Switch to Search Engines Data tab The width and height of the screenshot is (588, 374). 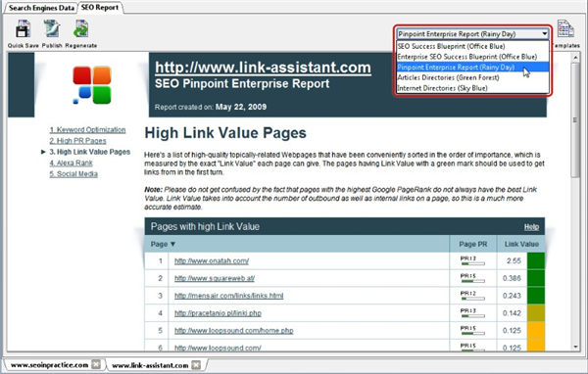pos(41,8)
